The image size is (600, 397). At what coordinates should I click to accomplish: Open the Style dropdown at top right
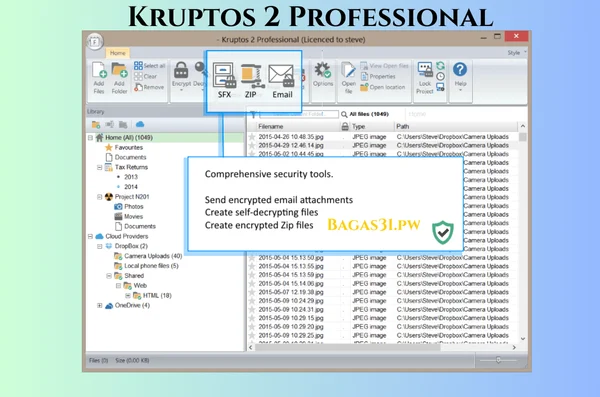pos(517,53)
